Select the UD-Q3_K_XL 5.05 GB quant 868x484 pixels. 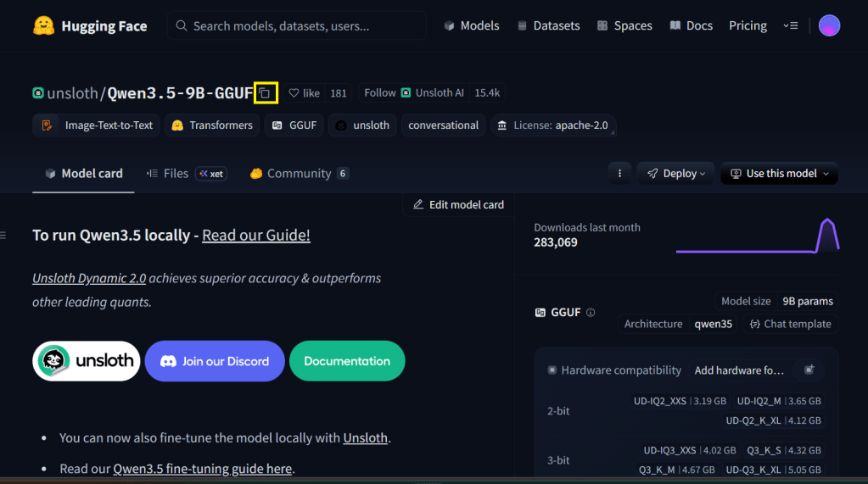(x=773, y=470)
